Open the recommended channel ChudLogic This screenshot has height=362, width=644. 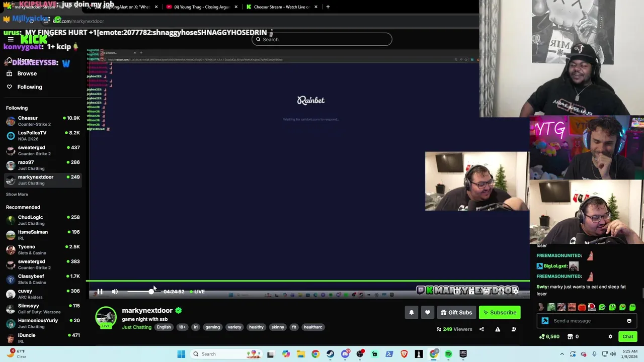pyautogui.click(x=43, y=220)
